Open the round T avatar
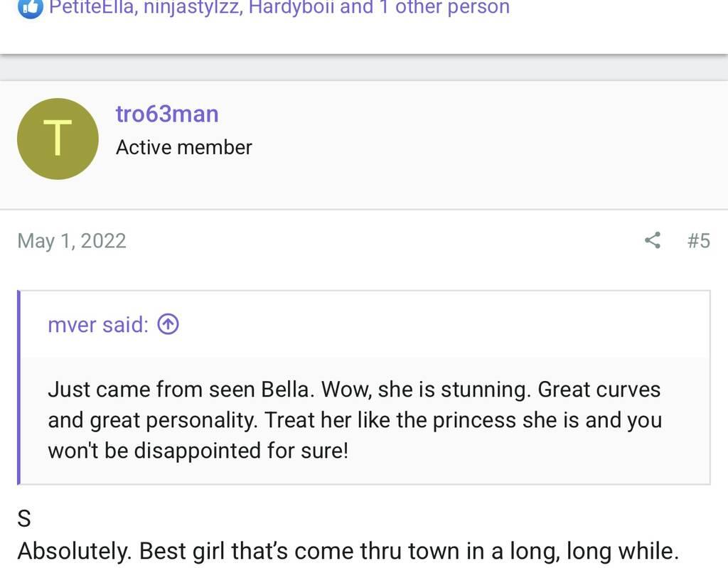Viewport: 728px width, 568px height. (58, 139)
